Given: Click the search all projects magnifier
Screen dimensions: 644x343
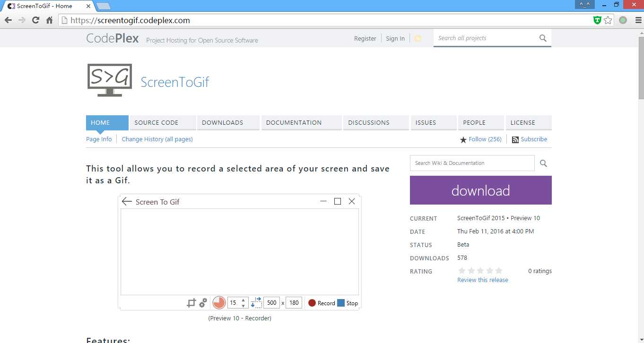Looking at the screenshot, I should 543,38.
